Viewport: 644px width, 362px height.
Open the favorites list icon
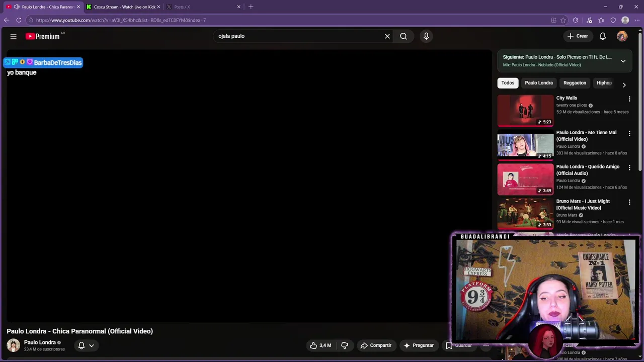tap(601, 20)
